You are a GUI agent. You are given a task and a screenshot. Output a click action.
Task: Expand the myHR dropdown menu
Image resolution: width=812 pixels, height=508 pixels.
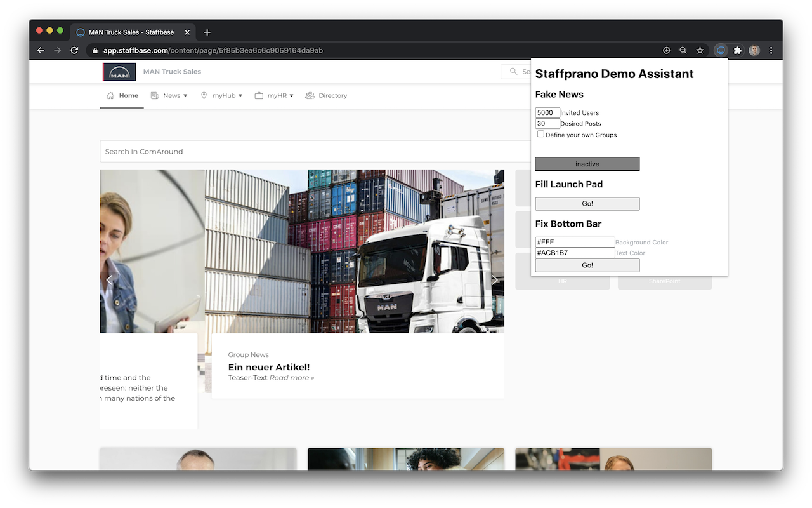pos(274,95)
